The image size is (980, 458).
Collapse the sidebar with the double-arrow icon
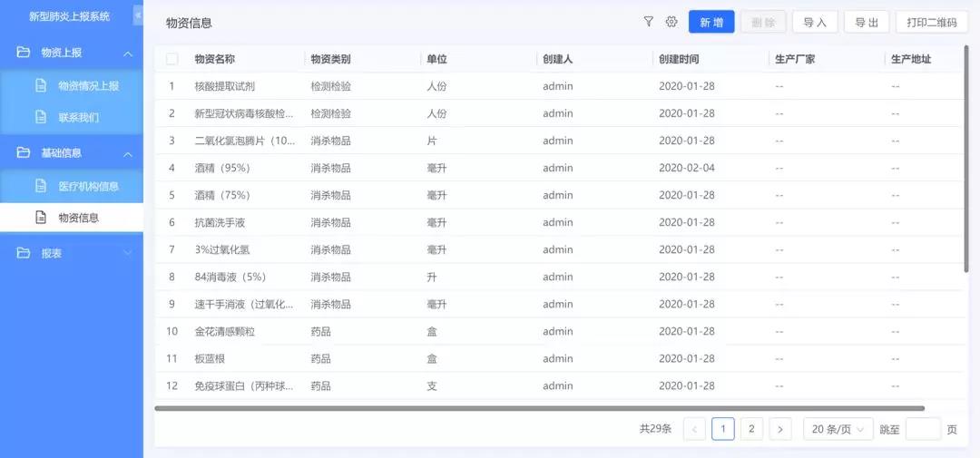138,15
